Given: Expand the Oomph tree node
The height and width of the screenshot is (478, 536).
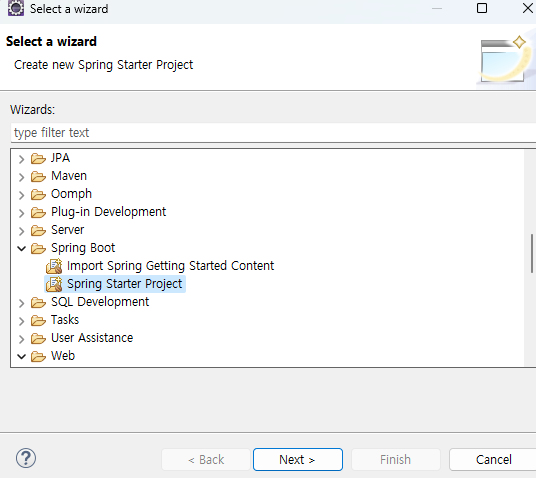Looking at the screenshot, I should [22, 195].
